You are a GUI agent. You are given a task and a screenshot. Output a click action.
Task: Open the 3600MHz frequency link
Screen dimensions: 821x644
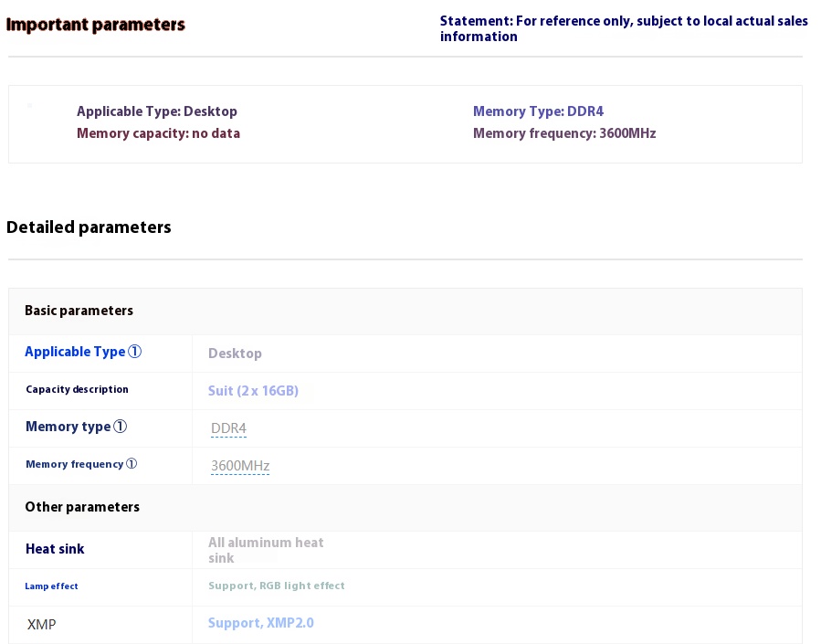(240, 466)
